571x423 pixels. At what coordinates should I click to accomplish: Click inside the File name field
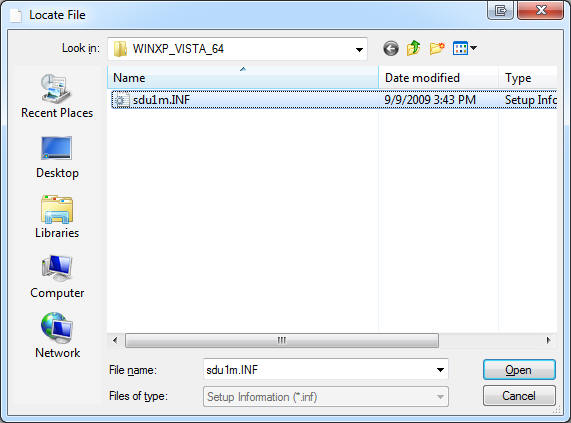(319, 370)
